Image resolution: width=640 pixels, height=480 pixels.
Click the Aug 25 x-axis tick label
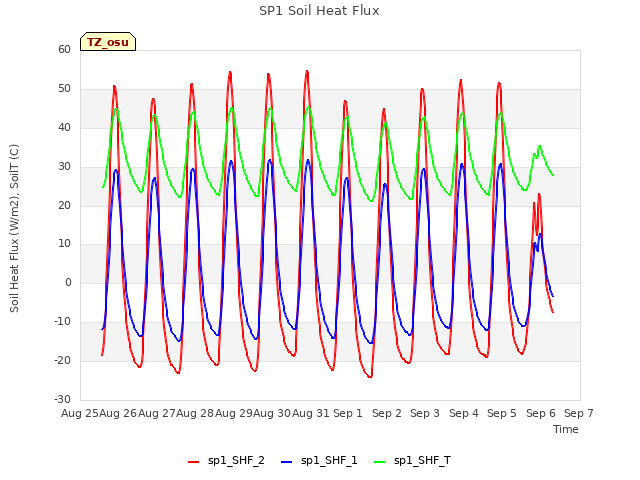pos(80,413)
